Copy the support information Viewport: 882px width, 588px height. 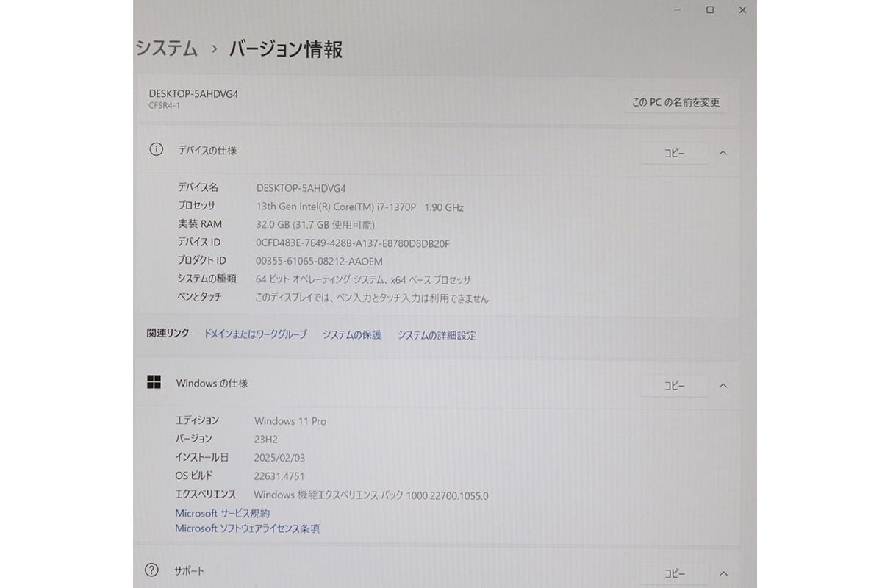(x=674, y=573)
